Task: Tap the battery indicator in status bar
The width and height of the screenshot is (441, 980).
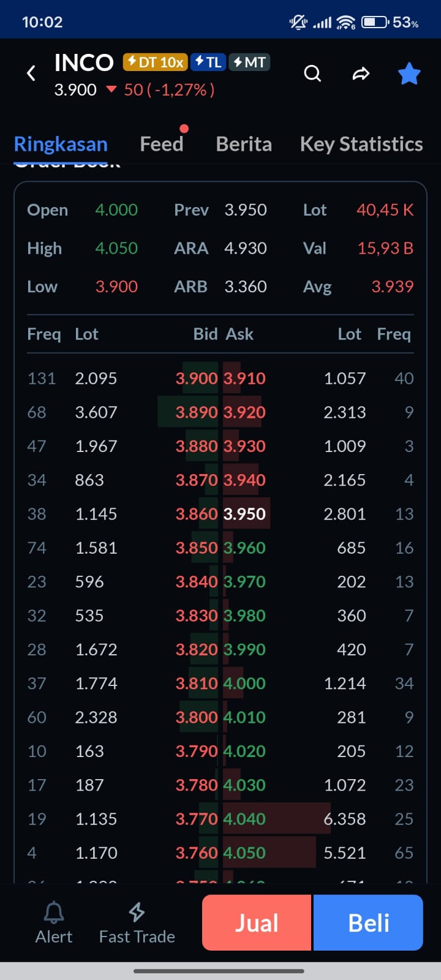Action: click(374, 23)
